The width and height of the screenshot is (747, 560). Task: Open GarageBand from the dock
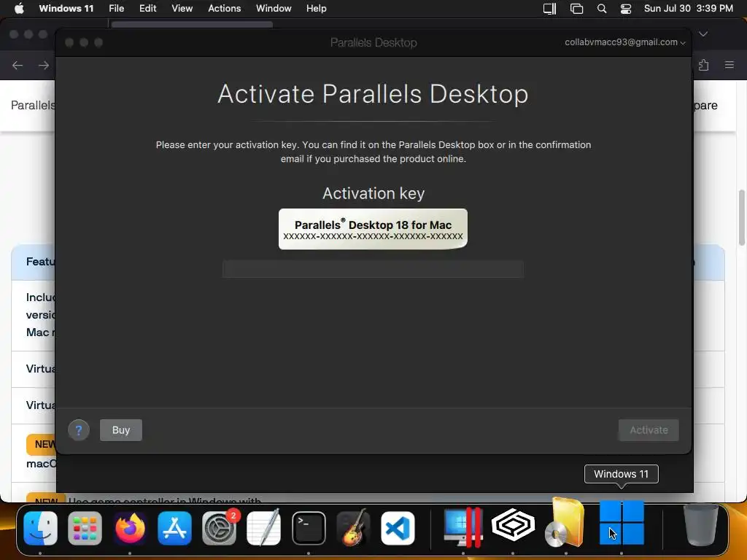353,528
